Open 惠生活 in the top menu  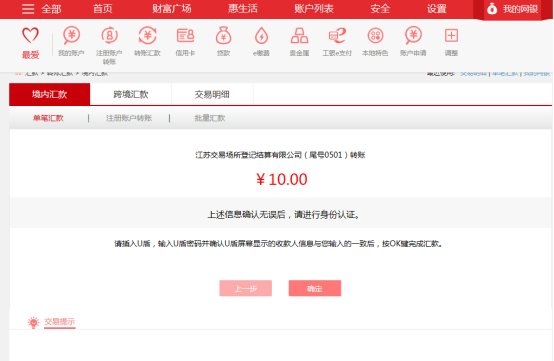point(243,9)
